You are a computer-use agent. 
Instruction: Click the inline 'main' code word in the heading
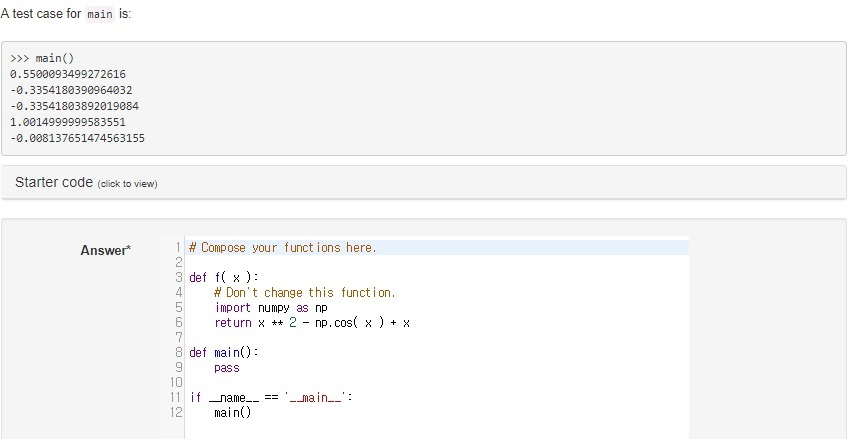(x=100, y=14)
